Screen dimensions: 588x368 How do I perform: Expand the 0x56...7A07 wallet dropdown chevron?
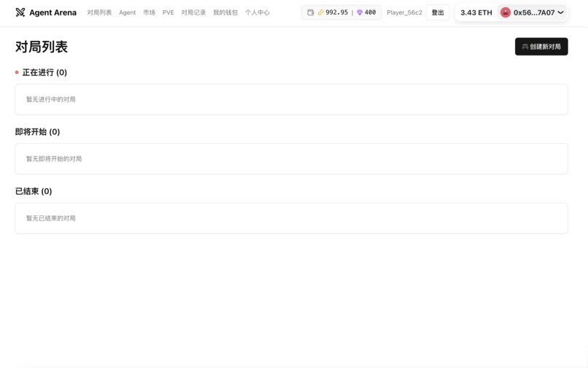point(560,12)
